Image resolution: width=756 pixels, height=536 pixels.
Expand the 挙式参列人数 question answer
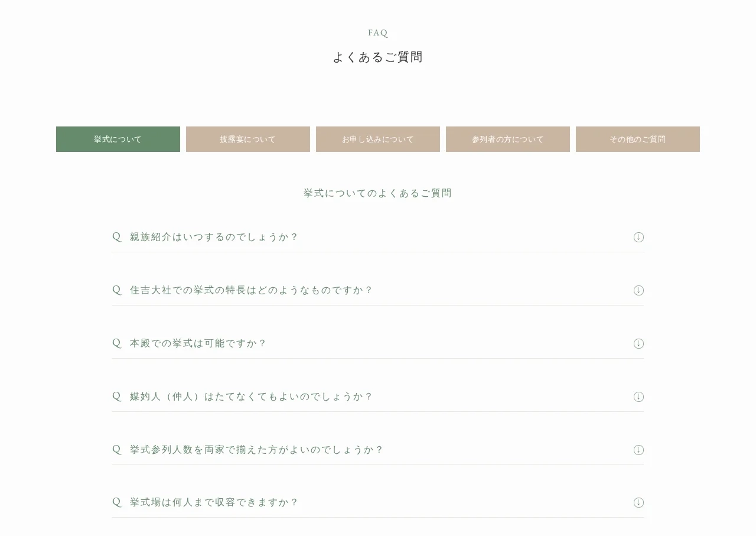click(638, 450)
